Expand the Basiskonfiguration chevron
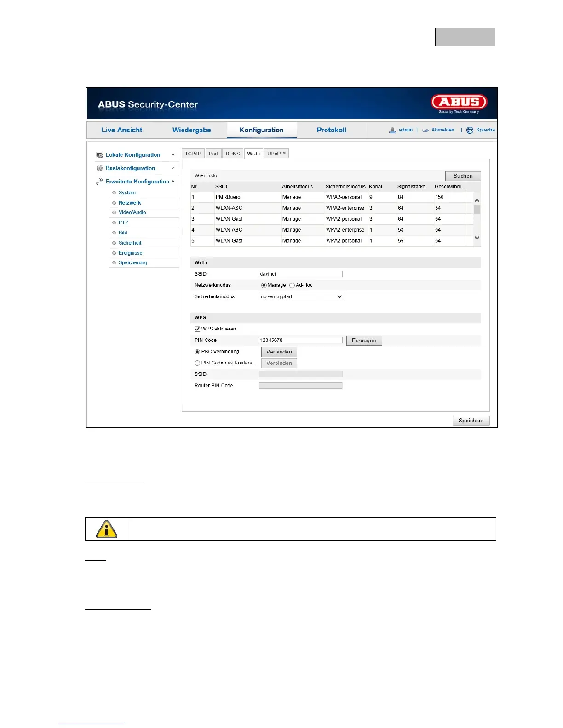Image resolution: width=563 pixels, height=728 pixels. pos(173,168)
